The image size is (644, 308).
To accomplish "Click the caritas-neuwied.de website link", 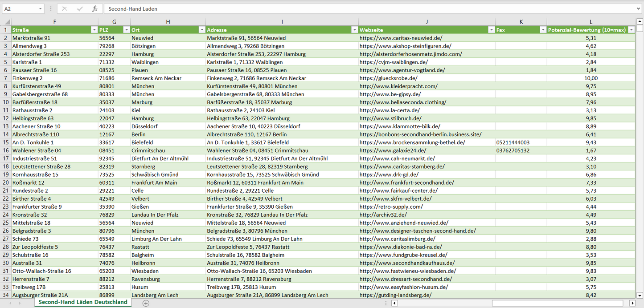I will [401, 38].
